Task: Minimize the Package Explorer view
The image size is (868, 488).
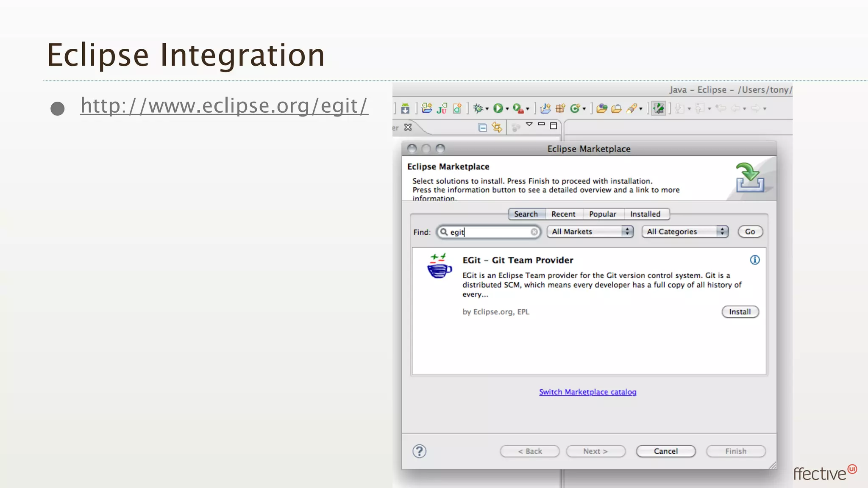Action: [541, 124]
